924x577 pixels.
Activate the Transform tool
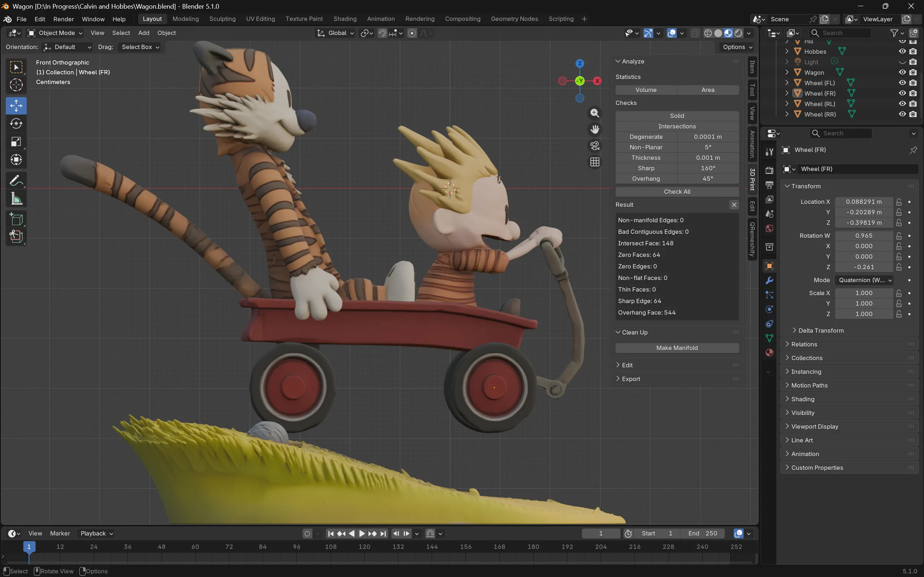coord(16,159)
